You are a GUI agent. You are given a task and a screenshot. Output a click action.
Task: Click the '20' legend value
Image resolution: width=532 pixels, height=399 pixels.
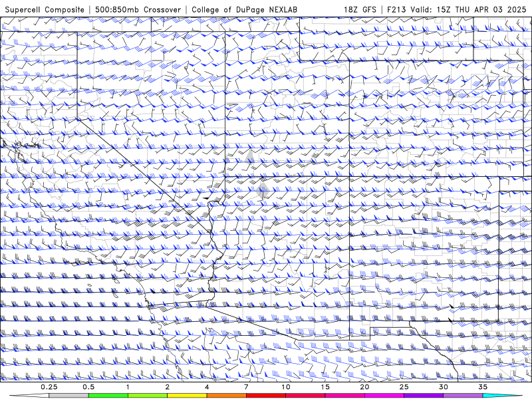pyautogui.click(x=364, y=387)
